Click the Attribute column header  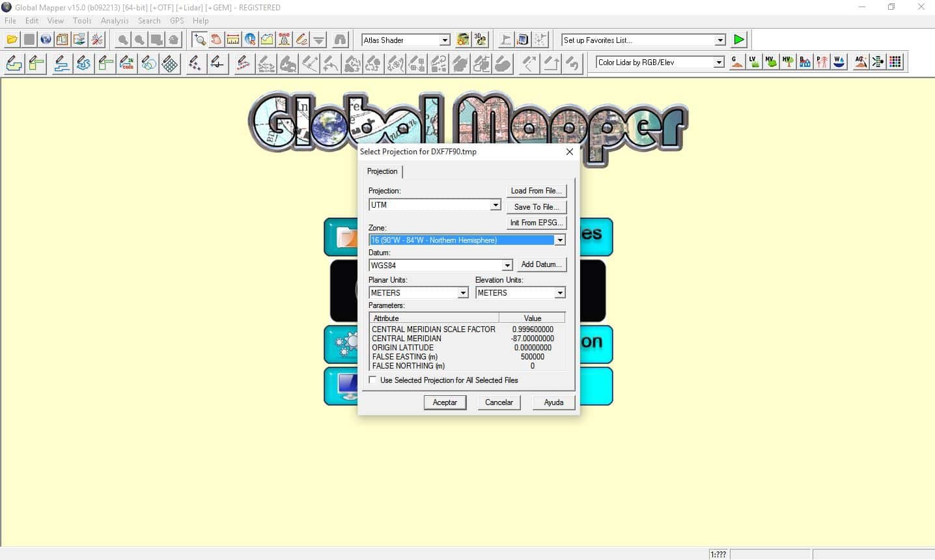(434, 318)
